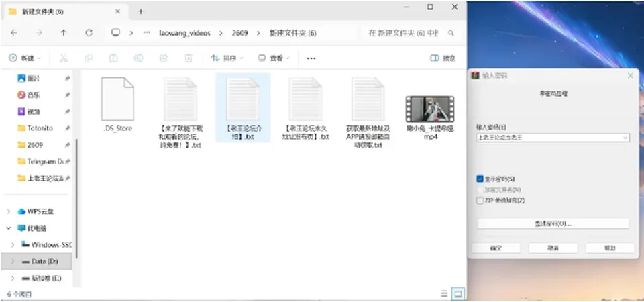Image resolution: width=644 pixels, height=302 pixels.
Task: Click 新建文件夹 (6) in the breadcrumb
Action: 293,33
